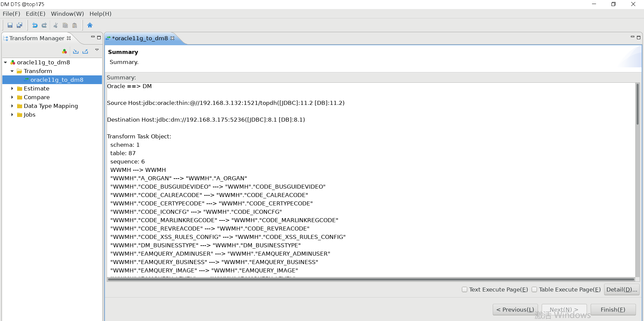
Task: Click the CODE_BUSGUIDEVIDEO mapping line
Action: (218, 187)
